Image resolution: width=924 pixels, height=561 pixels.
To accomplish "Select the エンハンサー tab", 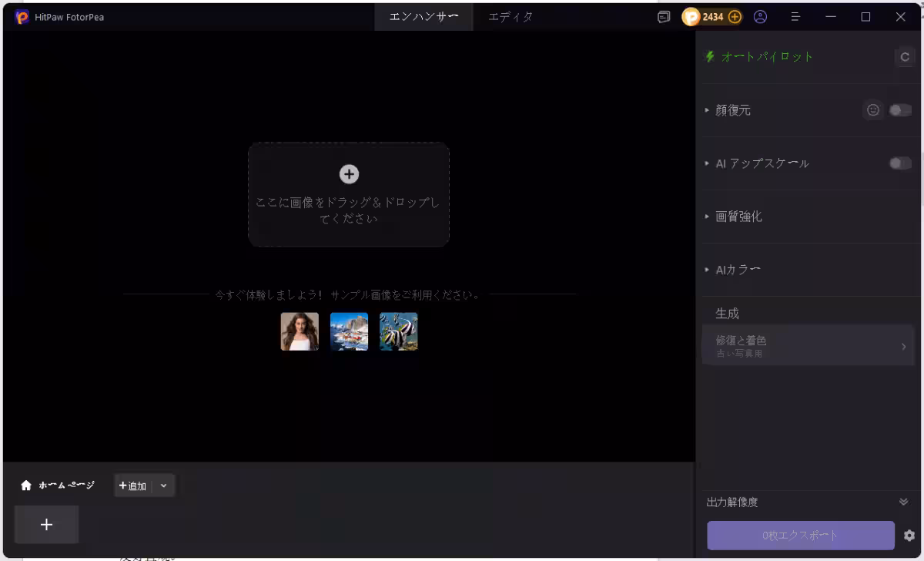I will pyautogui.click(x=423, y=16).
